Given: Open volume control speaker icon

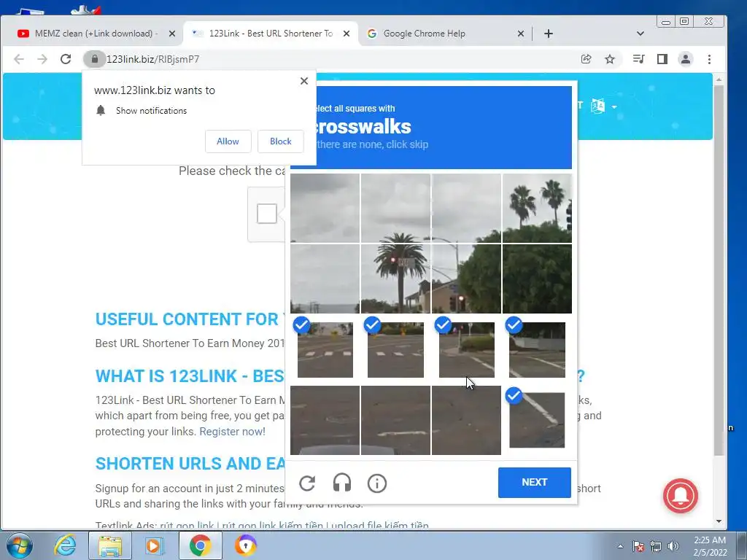Looking at the screenshot, I should click(673, 546).
